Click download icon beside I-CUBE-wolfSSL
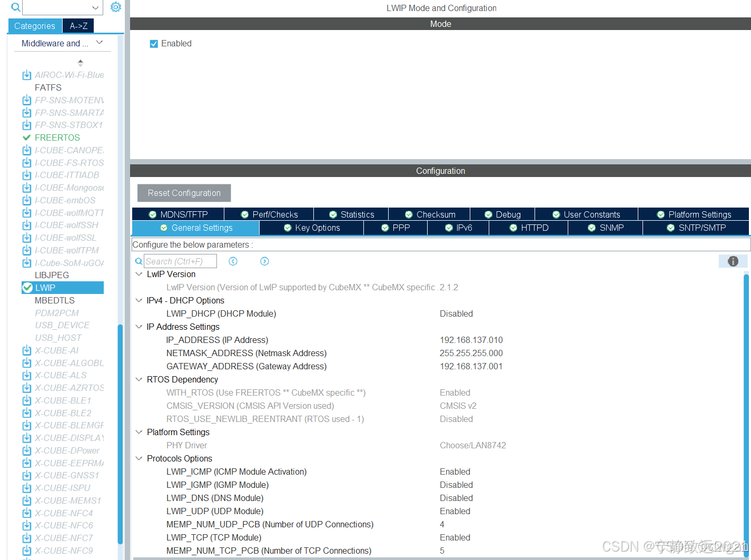Viewport: 751px width, 560px height. [x=27, y=238]
